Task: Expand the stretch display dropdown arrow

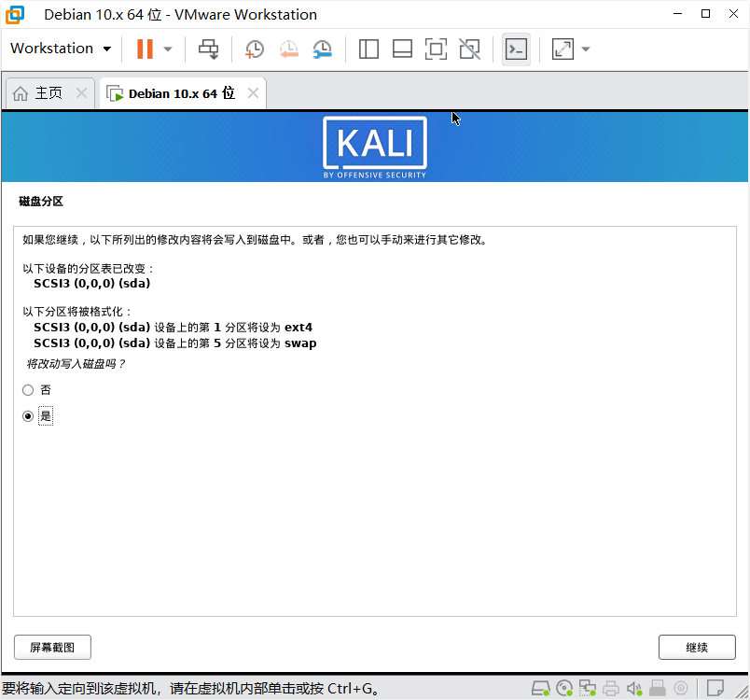Action: [586, 49]
